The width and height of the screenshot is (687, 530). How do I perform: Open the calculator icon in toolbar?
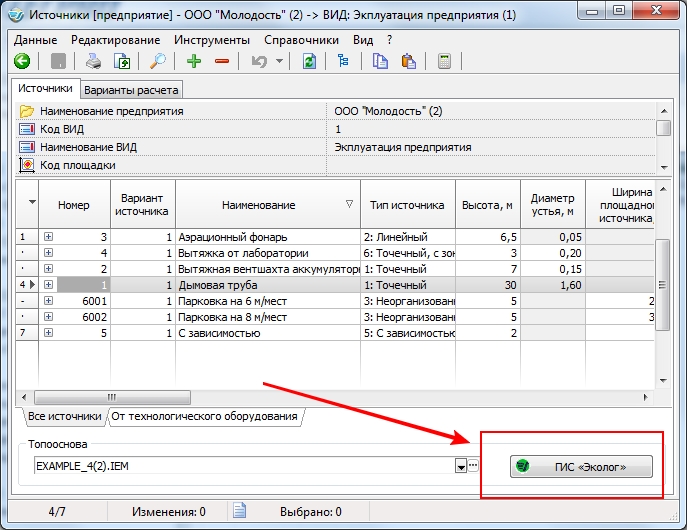pos(444,61)
